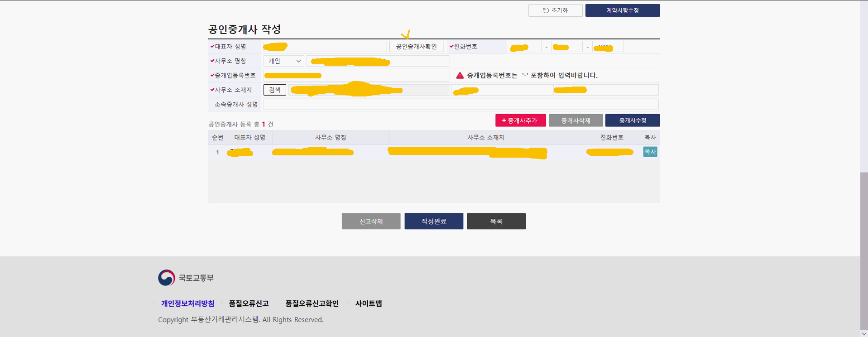Screen dimensions: 868x337
Task: Focus the 소속중개사 성명 input field
Action: point(461,104)
